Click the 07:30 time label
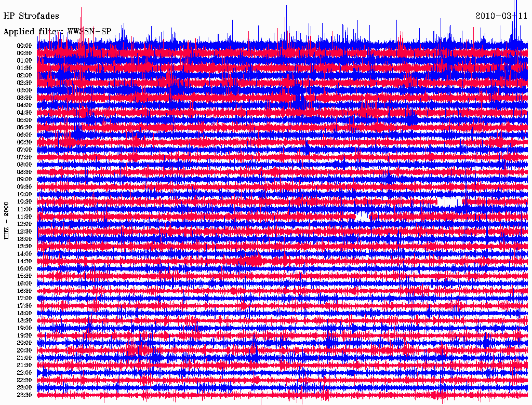 click(x=24, y=157)
